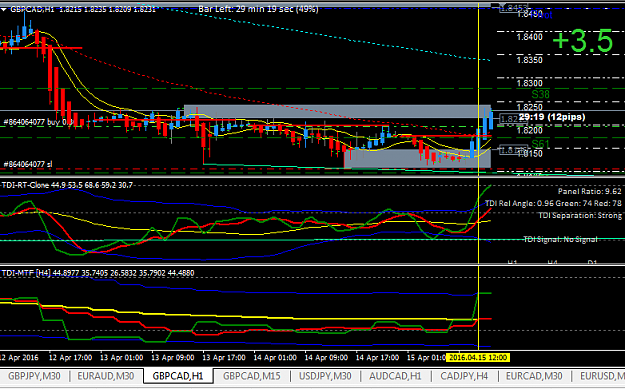
Task: Click the 1.8350 price scale value
Action: click(530, 61)
